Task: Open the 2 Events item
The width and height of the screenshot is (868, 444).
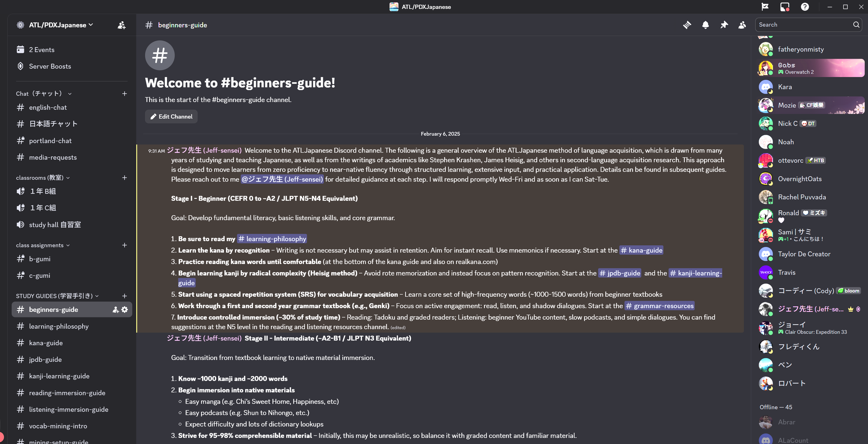Action: click(42, 50)
